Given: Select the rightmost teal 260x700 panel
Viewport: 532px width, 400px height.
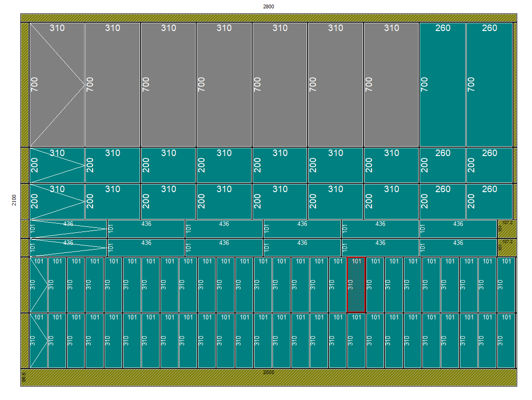Looking at the screenshot, I should 489,85.
